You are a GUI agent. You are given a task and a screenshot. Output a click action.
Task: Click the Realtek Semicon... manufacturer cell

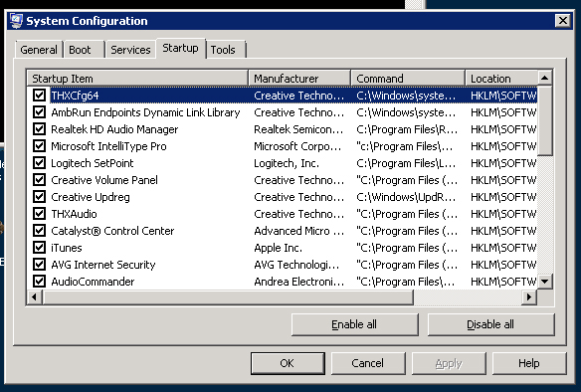(298, 129)
